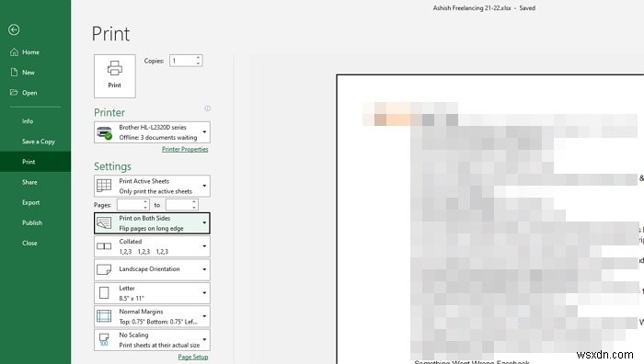Screen dimensions: 644x364
Task: Click the New document icon in sidebar
Action: click(14, 73)
